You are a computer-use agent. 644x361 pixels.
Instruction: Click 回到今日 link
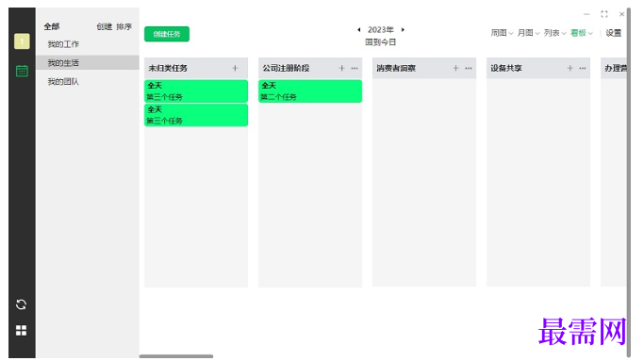[x=381, y=41]
